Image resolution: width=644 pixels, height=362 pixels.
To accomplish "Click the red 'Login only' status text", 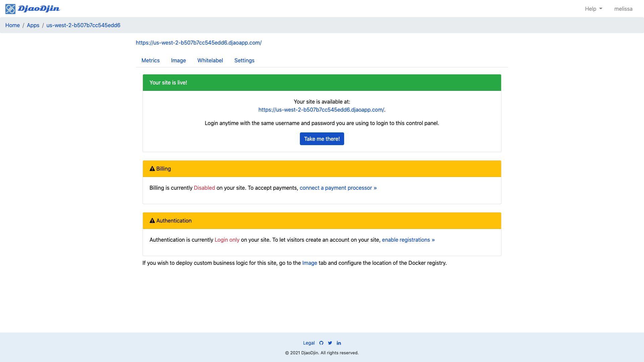I will tap(227, 240).
